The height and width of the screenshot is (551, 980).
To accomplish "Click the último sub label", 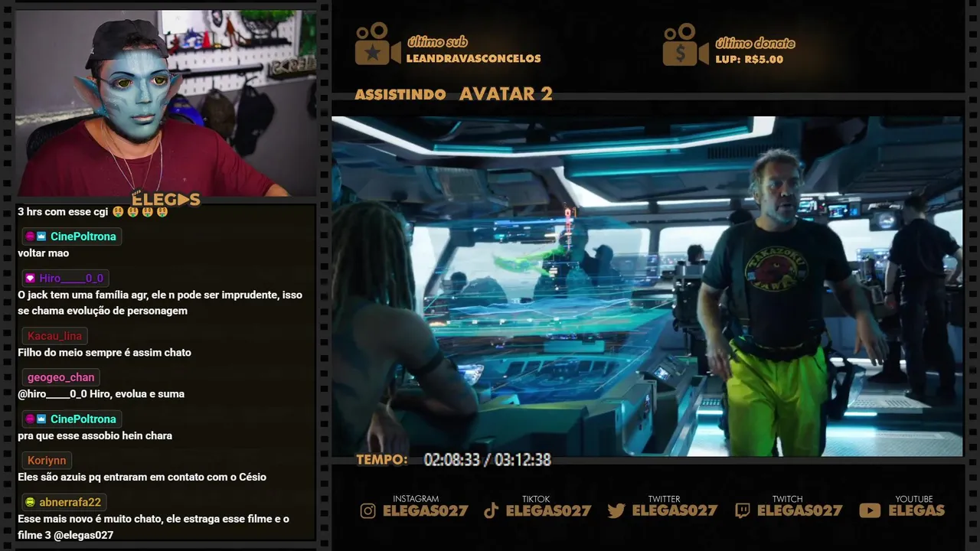I will [437, 42].
